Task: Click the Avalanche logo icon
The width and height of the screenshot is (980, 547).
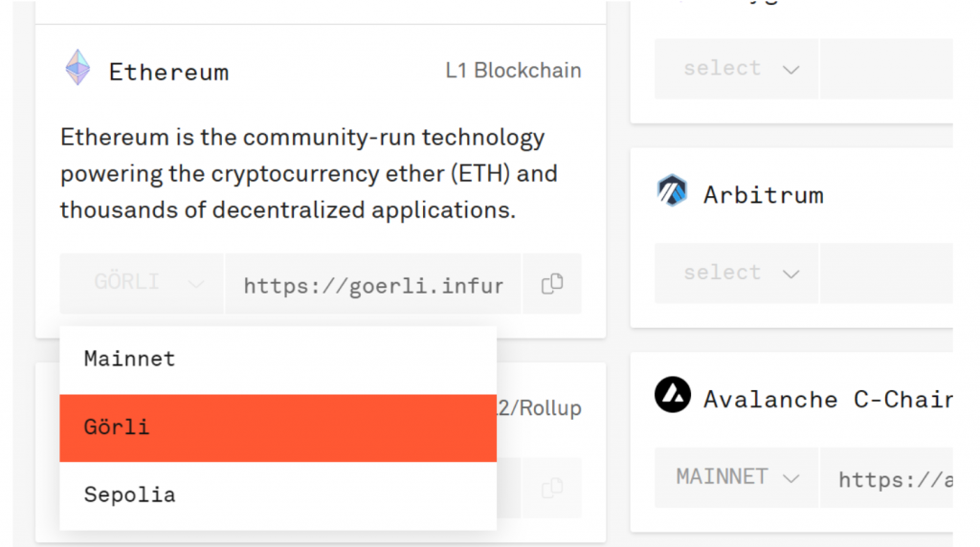Action: 673,395
